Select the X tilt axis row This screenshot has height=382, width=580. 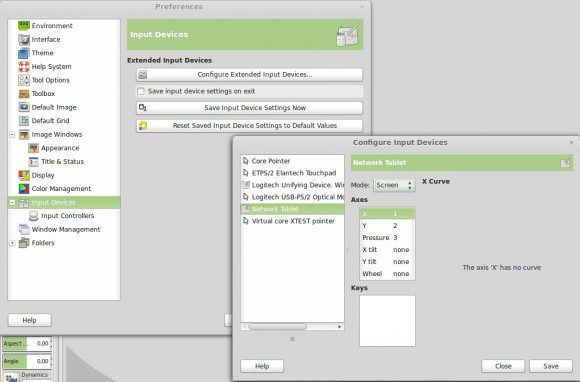tap(387, 250)
